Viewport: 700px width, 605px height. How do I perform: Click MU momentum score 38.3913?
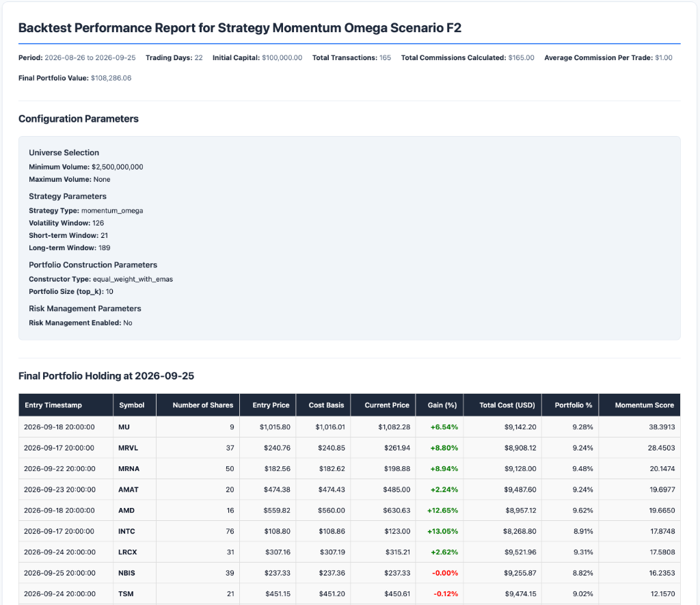(639, 427)
